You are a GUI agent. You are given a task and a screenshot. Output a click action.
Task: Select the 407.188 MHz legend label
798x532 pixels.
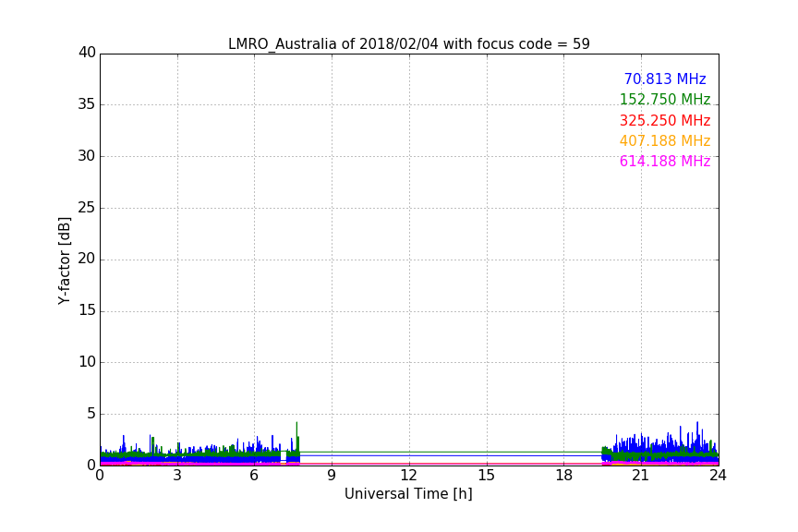coord(665,140)
